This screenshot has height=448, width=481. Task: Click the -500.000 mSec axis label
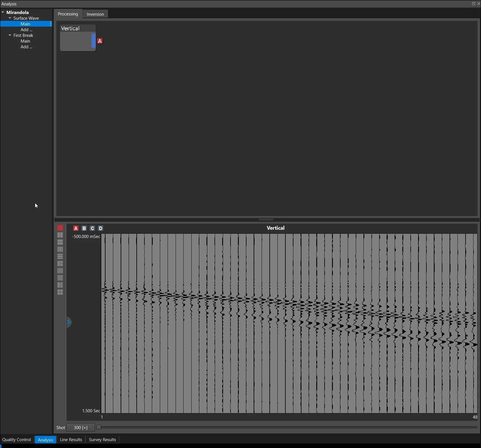(86, 237)
